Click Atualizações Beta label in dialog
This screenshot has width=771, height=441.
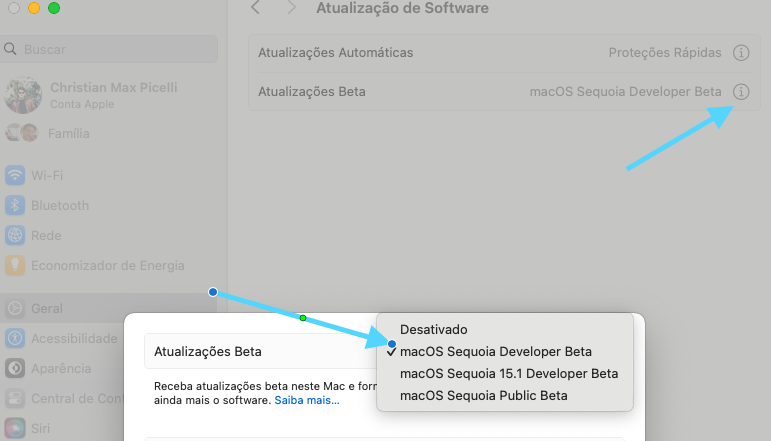coord(208,352)
